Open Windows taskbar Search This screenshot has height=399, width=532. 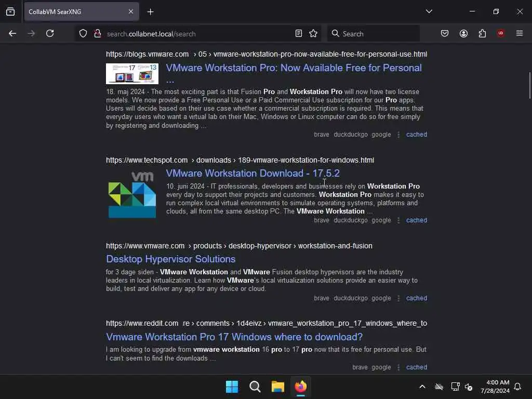[x=255, y=387]
